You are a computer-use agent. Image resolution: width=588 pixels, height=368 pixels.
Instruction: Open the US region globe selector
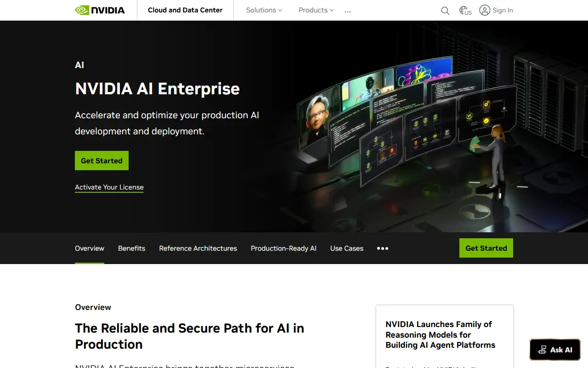(x=465, y=11)
